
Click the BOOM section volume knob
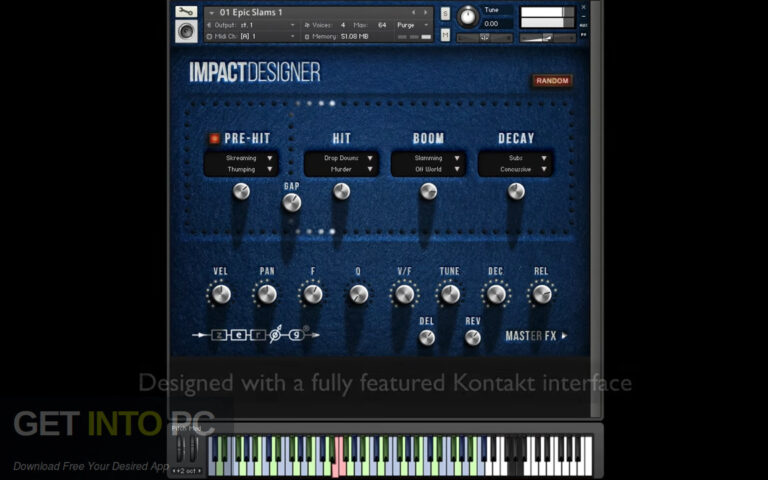(x=428, y=191)
